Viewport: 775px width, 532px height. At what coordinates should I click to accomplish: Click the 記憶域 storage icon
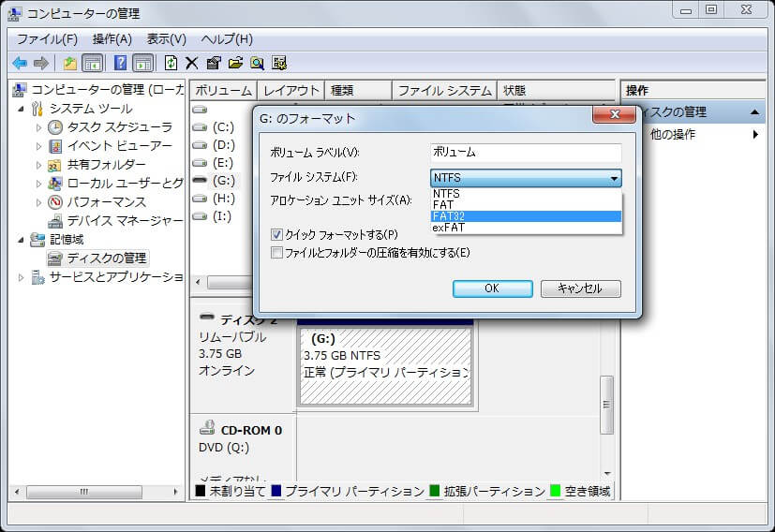tap(37, 240)
